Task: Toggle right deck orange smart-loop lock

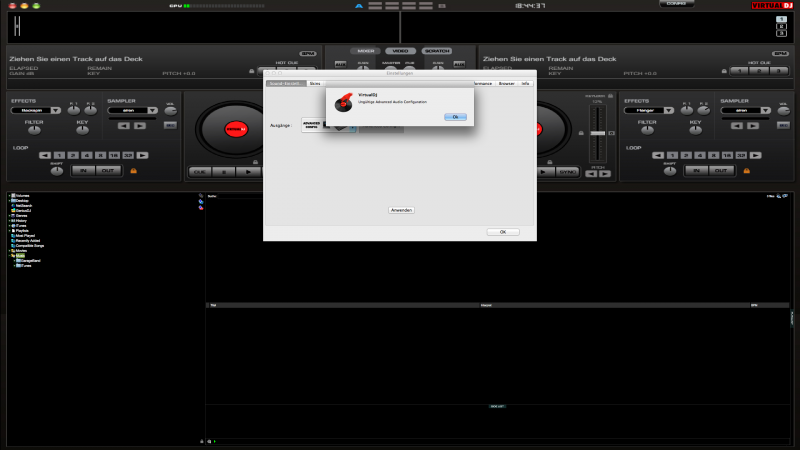Action: click(747, 171)
